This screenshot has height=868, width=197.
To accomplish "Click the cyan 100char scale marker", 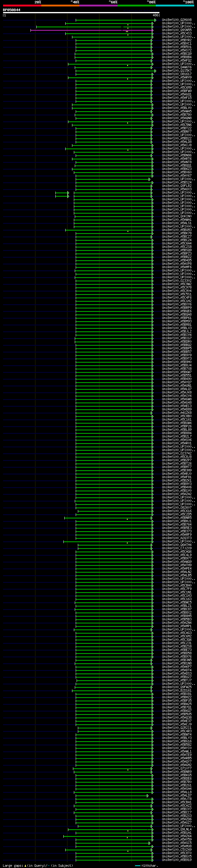I will coord(138,866).
